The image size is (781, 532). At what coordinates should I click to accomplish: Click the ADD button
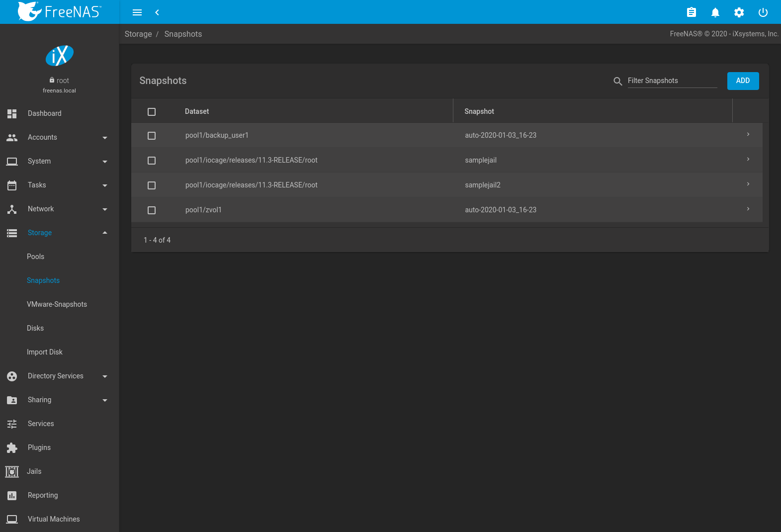(x=743, y=81)
